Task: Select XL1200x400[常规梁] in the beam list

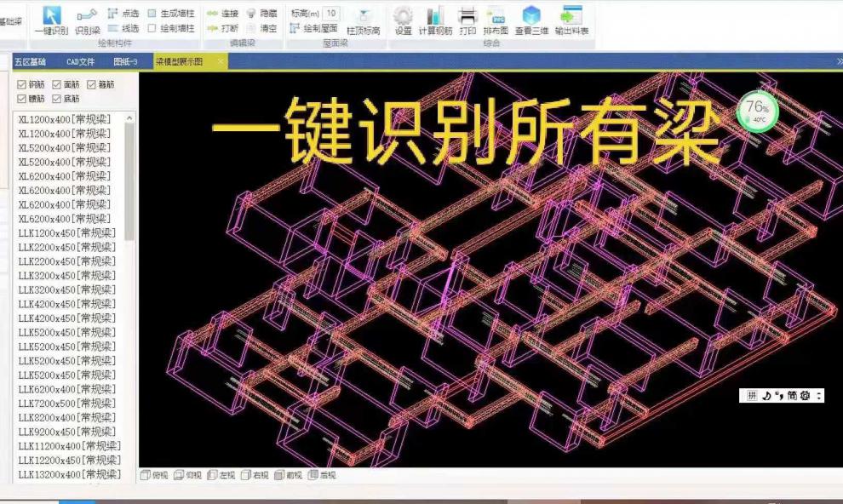Action: tap(64, 117)
